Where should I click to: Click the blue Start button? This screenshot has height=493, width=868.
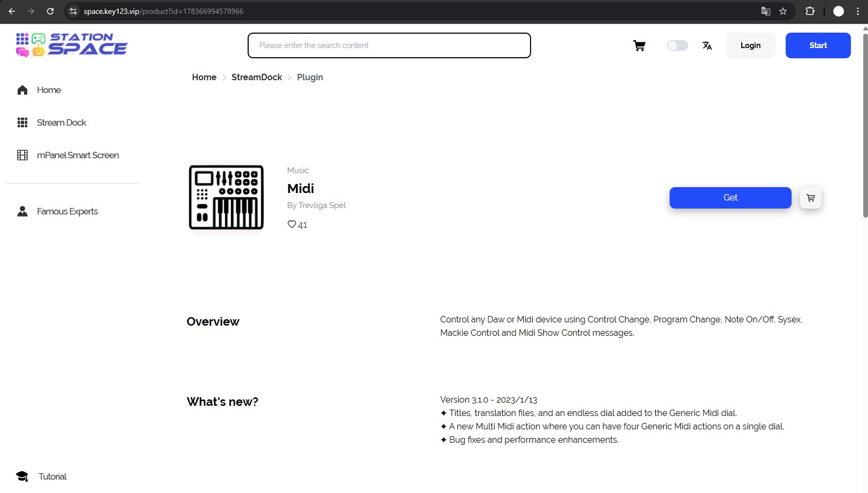pos(818,45)
